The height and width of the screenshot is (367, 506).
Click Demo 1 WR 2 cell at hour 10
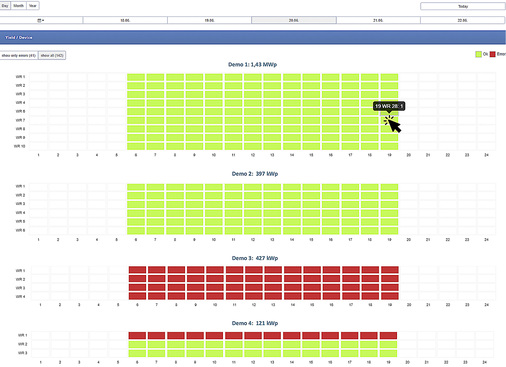[214, 86]
